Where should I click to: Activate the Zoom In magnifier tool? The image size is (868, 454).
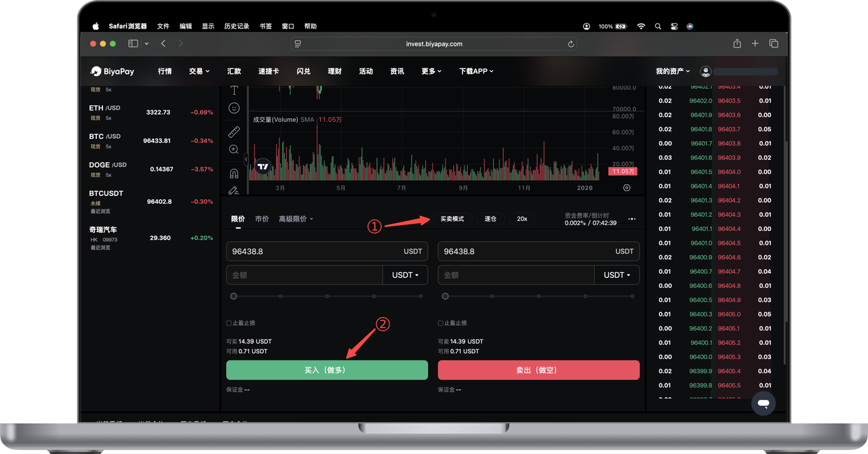coord(234,149)
